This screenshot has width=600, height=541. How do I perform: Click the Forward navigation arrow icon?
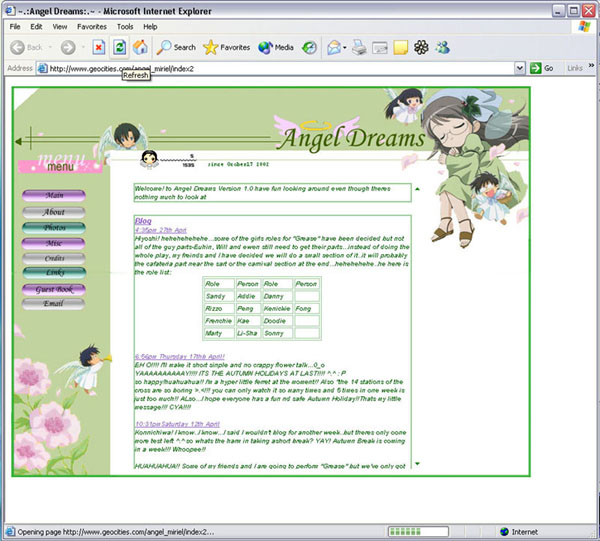pos(68,47)
